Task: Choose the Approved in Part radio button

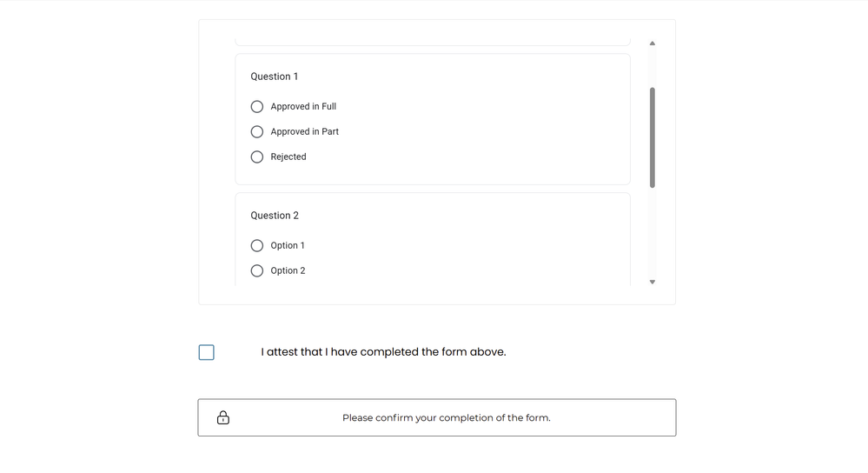Action: click(x=257, y=132)
